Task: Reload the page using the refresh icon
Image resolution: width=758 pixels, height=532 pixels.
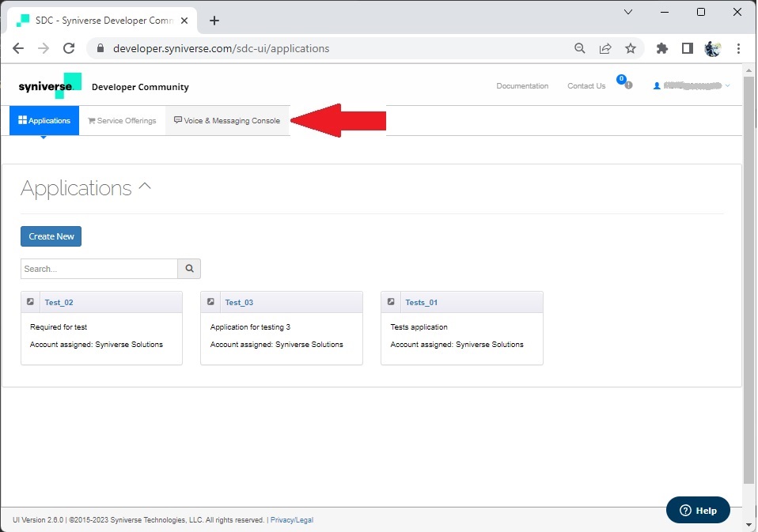Action: click(69, 48)
